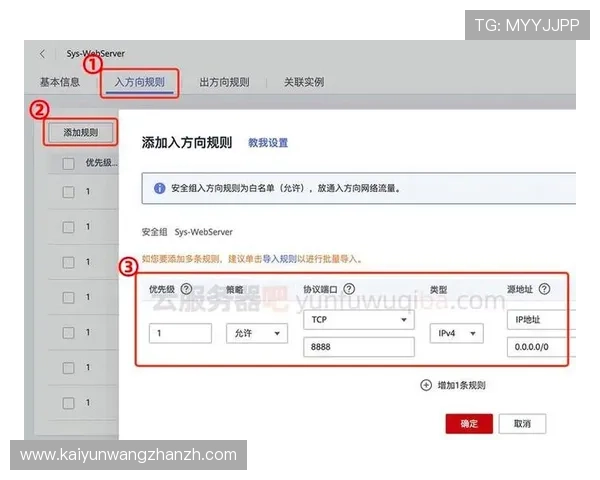Screen dimensions: 600x480
Task: Check the third rule row checkbox
Action: [x=68, y=262]
